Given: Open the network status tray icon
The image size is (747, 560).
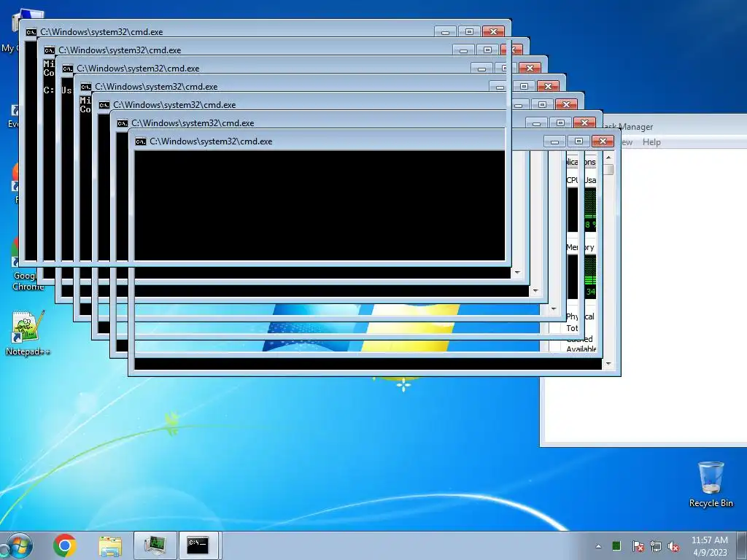Looking at the screenshot, I should point(656,546).
